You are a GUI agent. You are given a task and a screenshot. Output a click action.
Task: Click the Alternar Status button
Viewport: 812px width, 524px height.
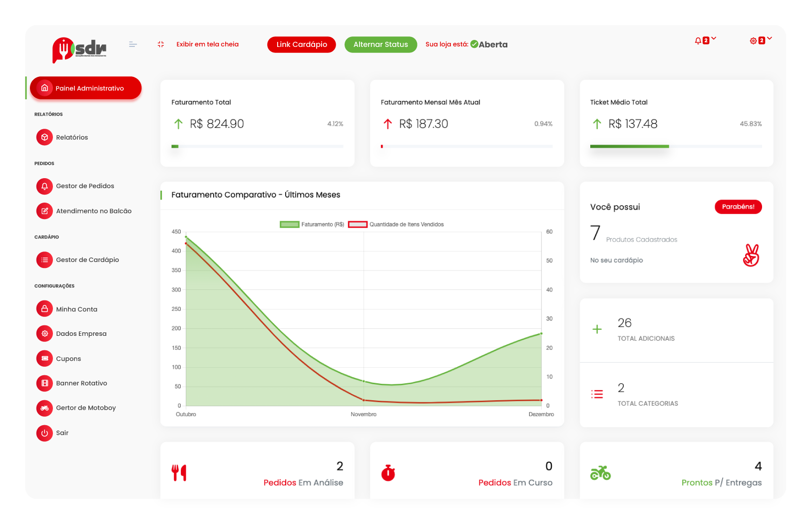tap(381, 44)
